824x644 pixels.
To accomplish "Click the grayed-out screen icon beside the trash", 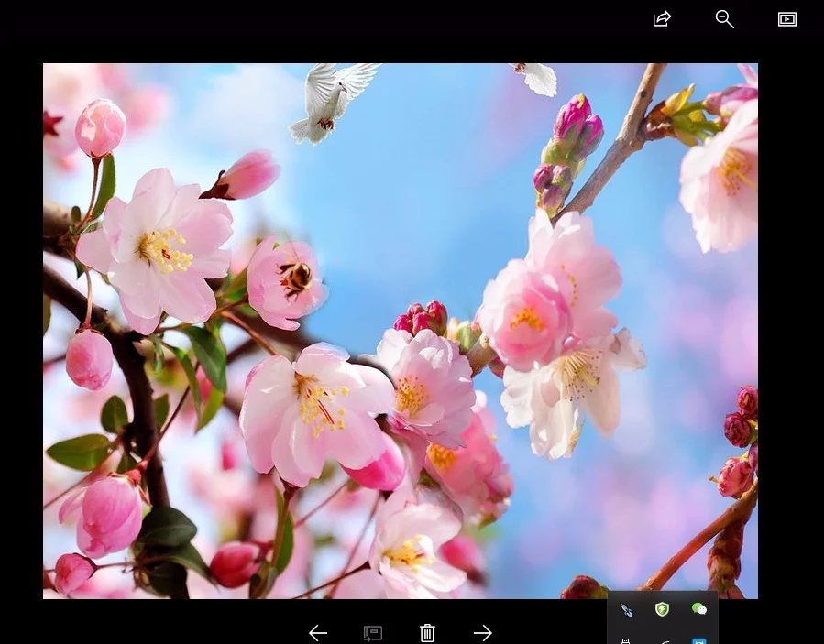I will click(373, 633).
